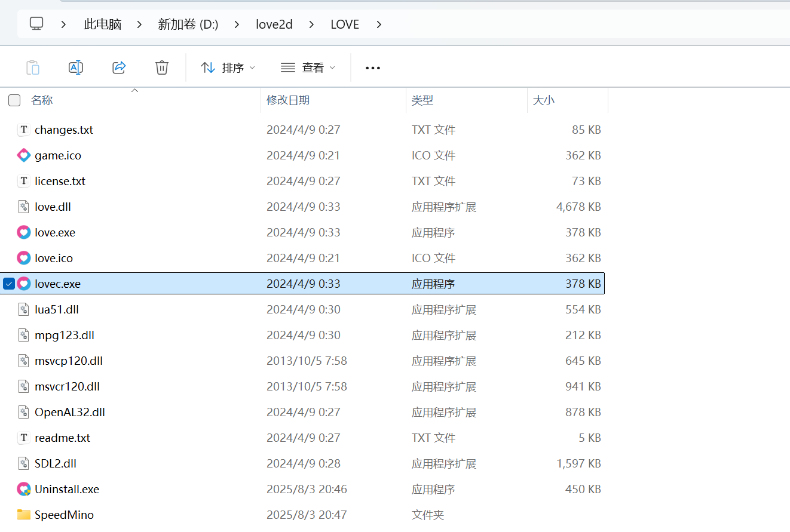
Task: Go to 此电脑 in the breadcrumb
Action: coord(103,24)
